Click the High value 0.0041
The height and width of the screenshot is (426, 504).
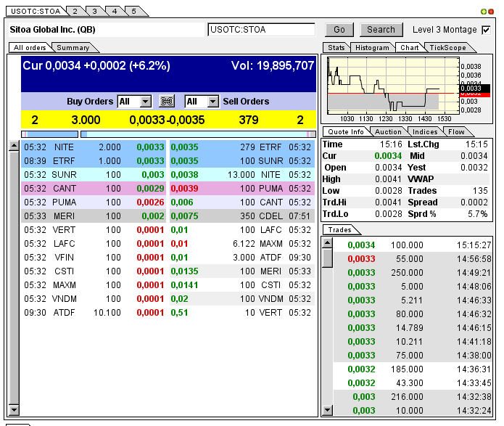pyautogui.click(x=388, y=179)
